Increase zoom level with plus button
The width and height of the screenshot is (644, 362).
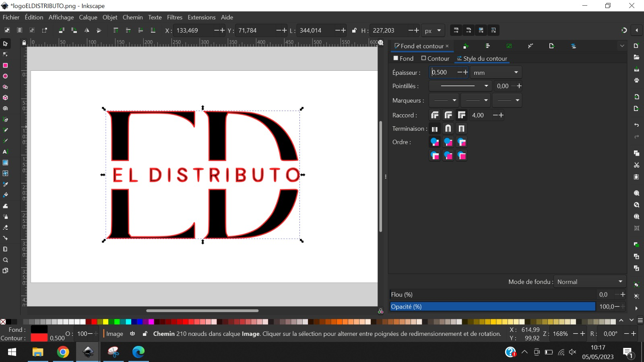tap(582, 333)
